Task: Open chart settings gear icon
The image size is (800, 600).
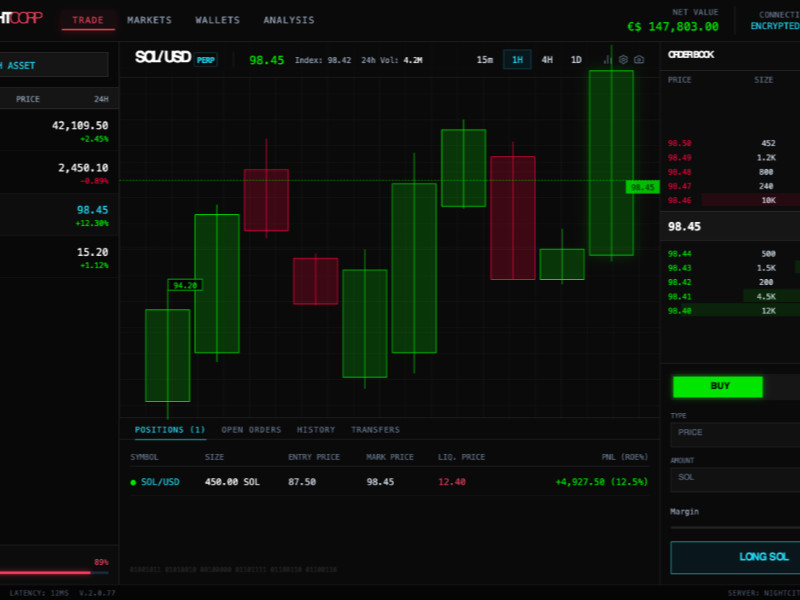Action: pos(624,60)
